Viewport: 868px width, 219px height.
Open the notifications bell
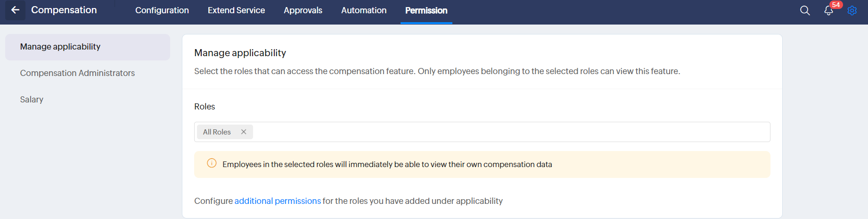(828, 11)
